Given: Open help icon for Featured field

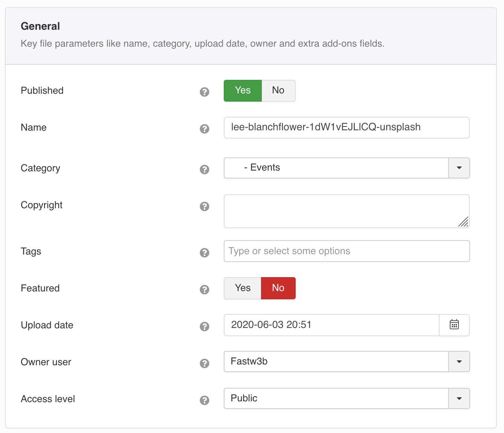Looking at the screenshot, I should click(x=205, y=290).
